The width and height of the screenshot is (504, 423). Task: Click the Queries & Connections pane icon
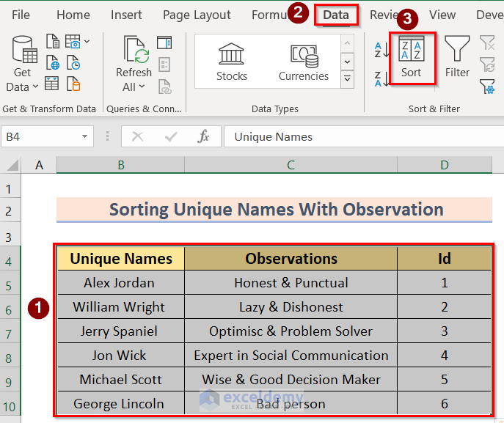(x=164, y=43)
